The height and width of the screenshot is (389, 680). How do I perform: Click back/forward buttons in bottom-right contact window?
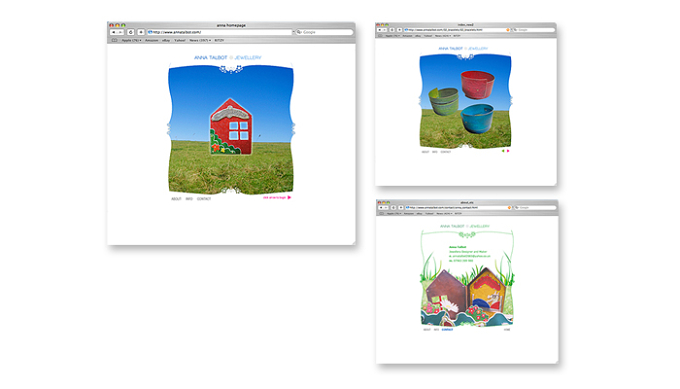point(384,208)
